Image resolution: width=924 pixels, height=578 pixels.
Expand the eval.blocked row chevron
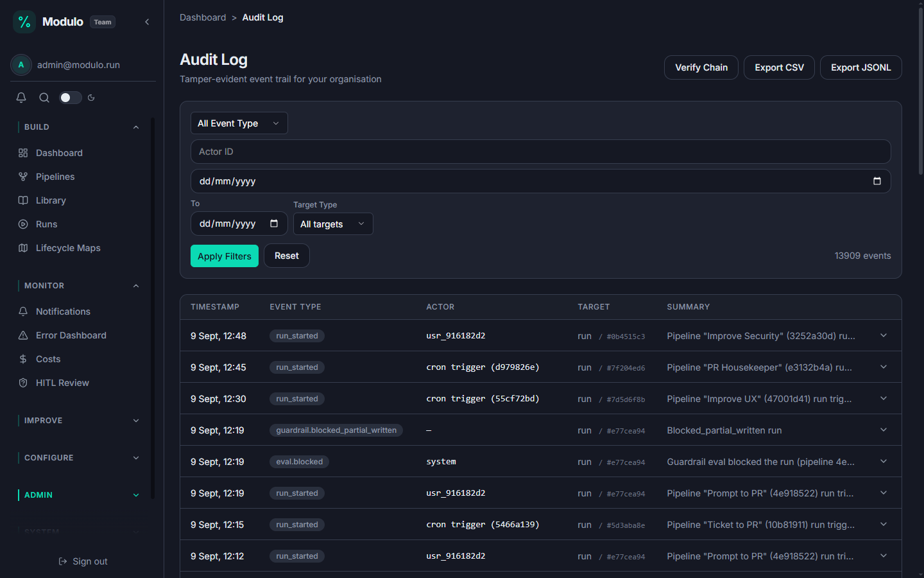click(884, 461)
